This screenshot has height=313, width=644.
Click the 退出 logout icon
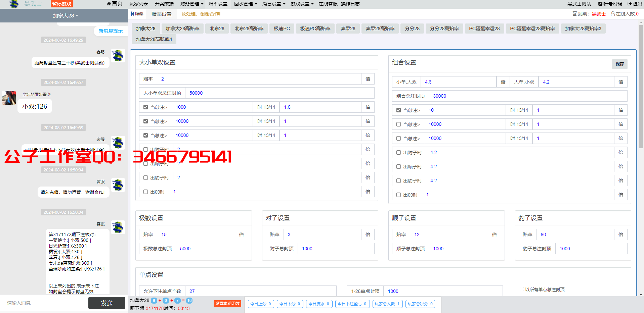(x=630, y=4)
